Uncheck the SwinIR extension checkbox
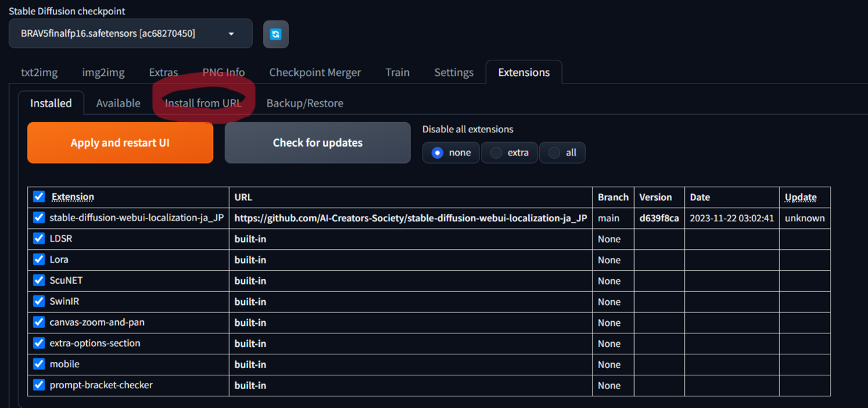868x408 pixels. 39,301
